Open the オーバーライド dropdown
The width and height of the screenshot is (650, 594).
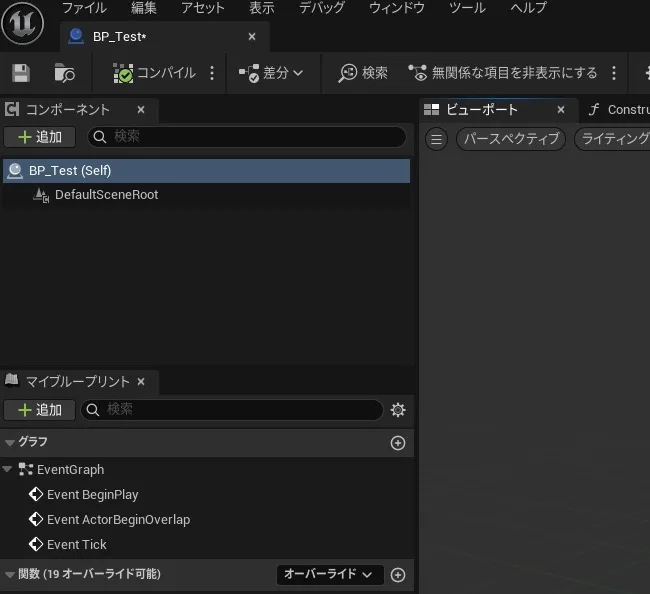coord(329,574)
